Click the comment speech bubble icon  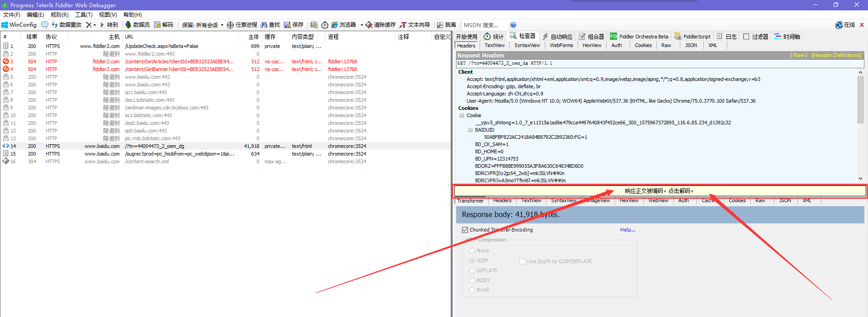coord(45,25)
